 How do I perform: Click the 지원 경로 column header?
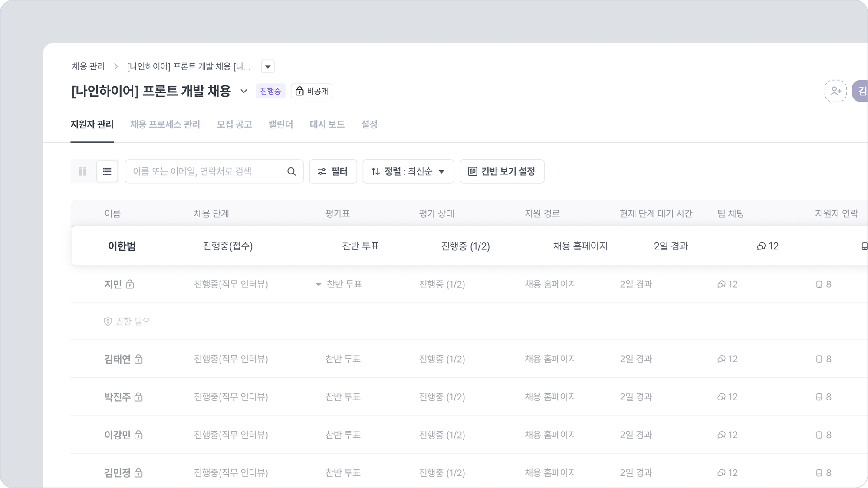[542, 213]
